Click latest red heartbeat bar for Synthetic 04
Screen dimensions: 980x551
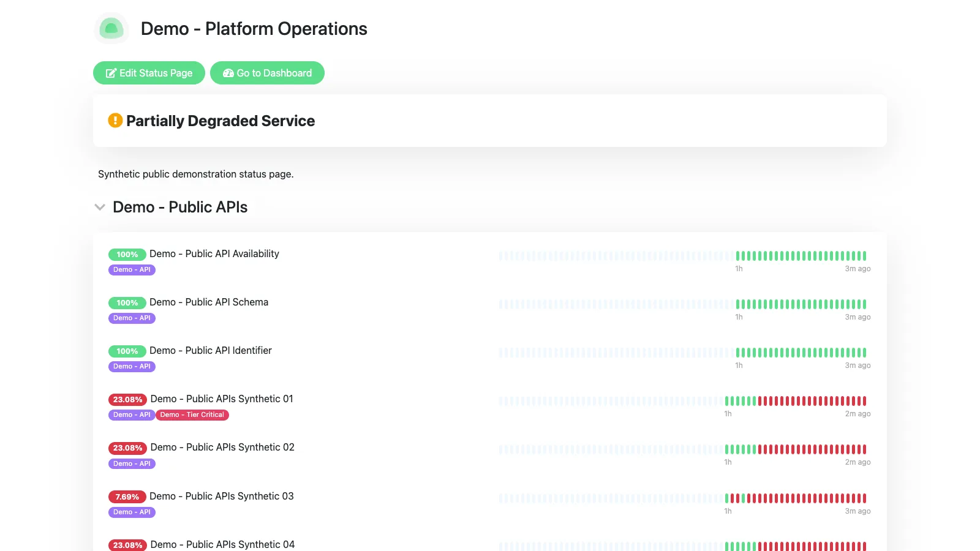[864, 546]
